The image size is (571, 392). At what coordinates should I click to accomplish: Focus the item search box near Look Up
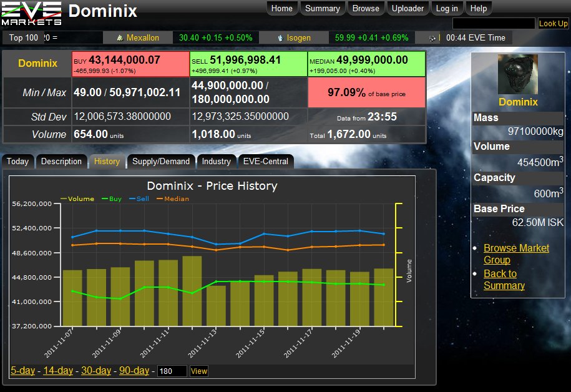tap(494, 23)
